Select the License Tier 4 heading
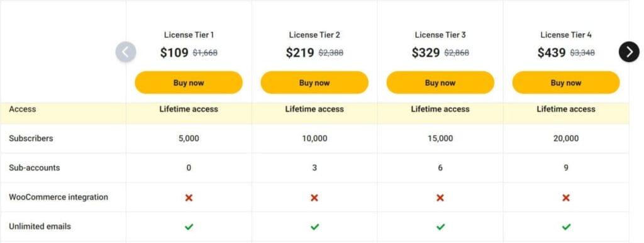This screenshot has height=243, width=644. coord(566,35)
